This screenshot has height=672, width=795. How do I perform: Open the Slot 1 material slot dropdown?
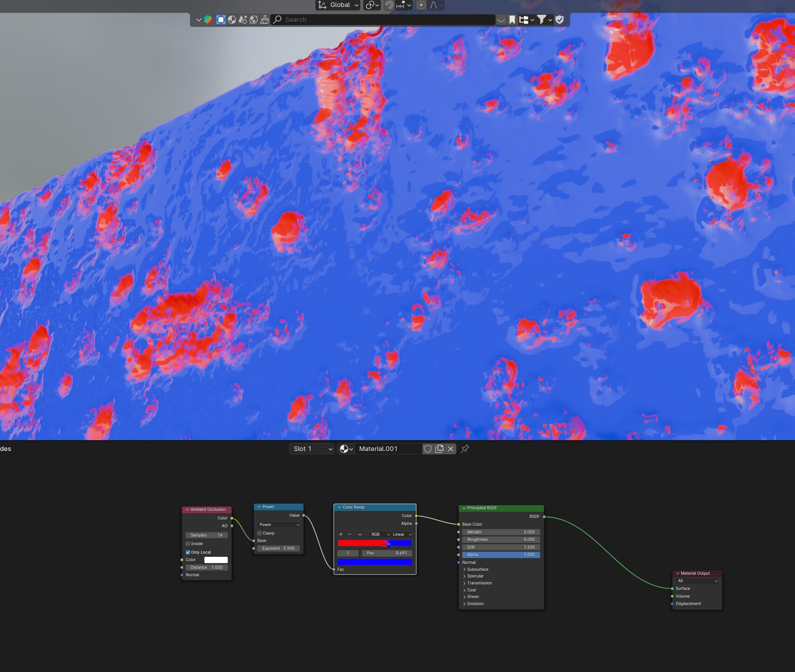pos(312,449)
